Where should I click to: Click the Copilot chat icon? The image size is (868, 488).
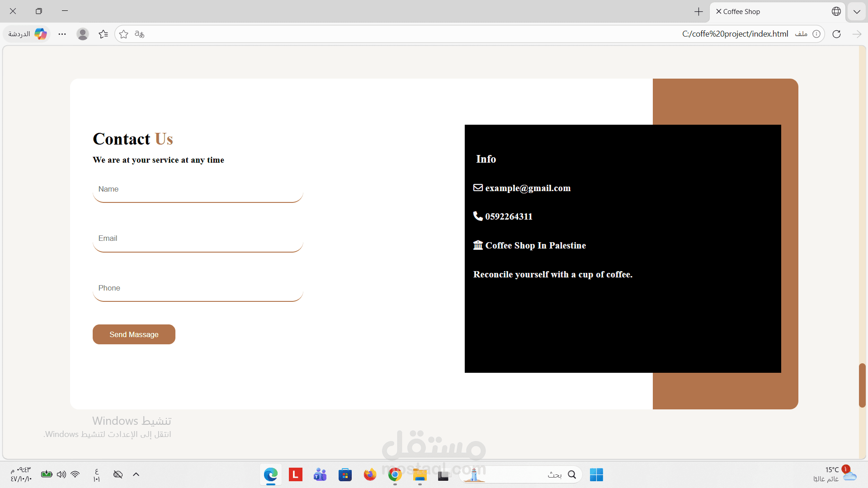click(x=40, y=34)
